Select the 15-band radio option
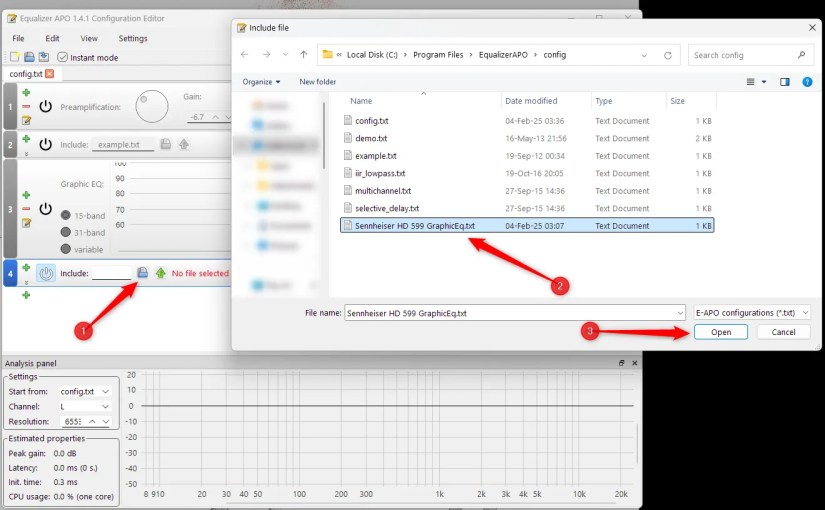Screen dimensions: 825x510 [x=66, y=215]
